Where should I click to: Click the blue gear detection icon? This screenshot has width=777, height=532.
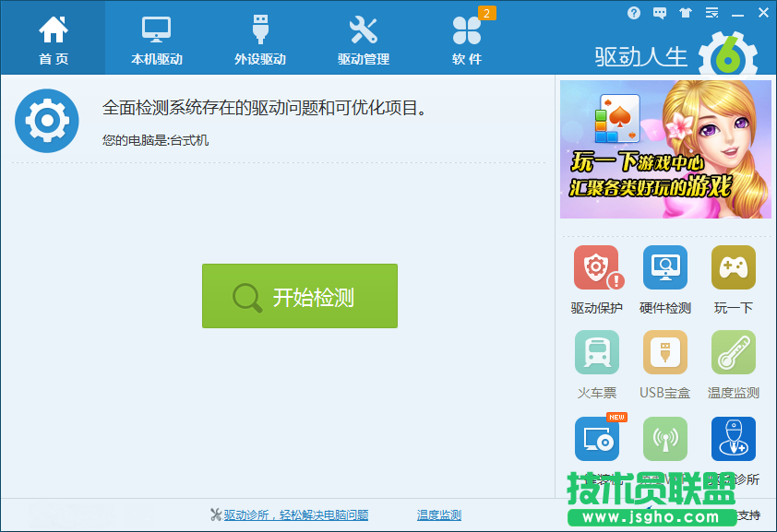[x=46, y=120]
